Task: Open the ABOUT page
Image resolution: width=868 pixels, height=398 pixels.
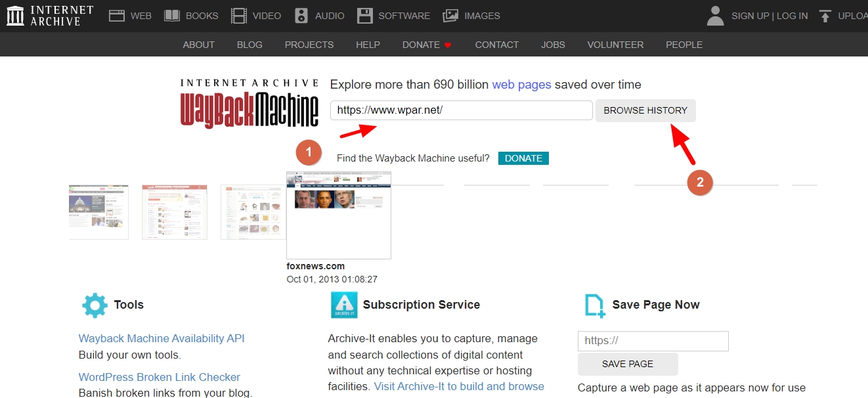Action: point(199,45)
